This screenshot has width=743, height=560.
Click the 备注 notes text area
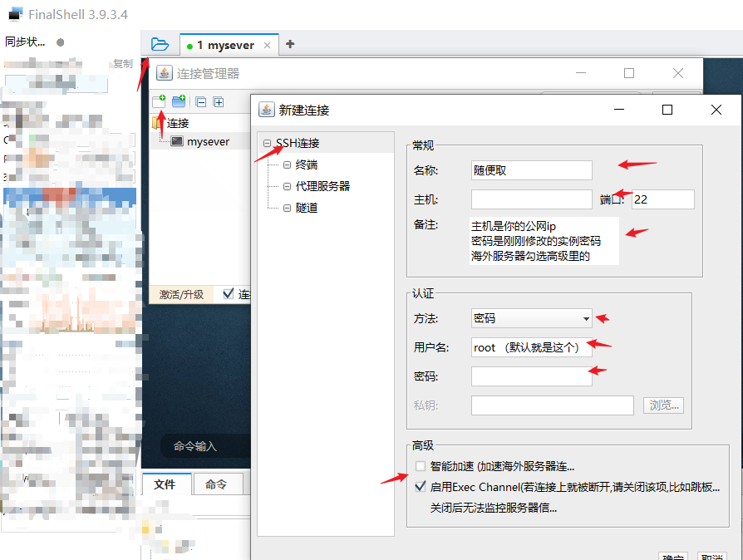(544, 241)
